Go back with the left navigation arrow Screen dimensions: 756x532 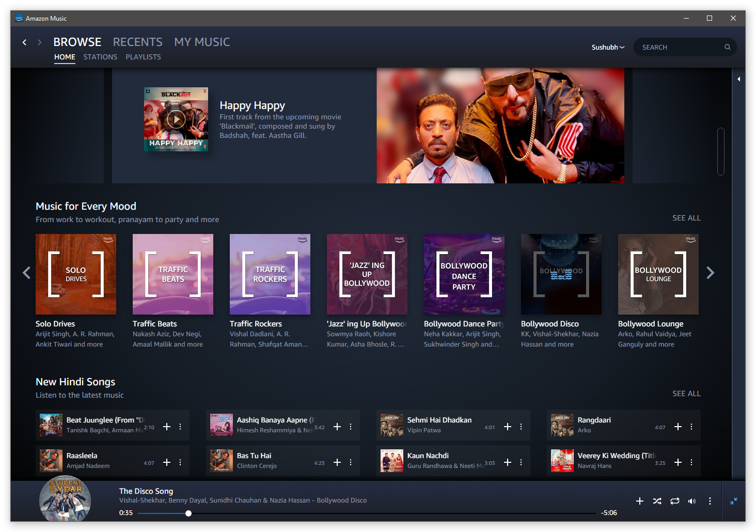click(x=24, y=42)
